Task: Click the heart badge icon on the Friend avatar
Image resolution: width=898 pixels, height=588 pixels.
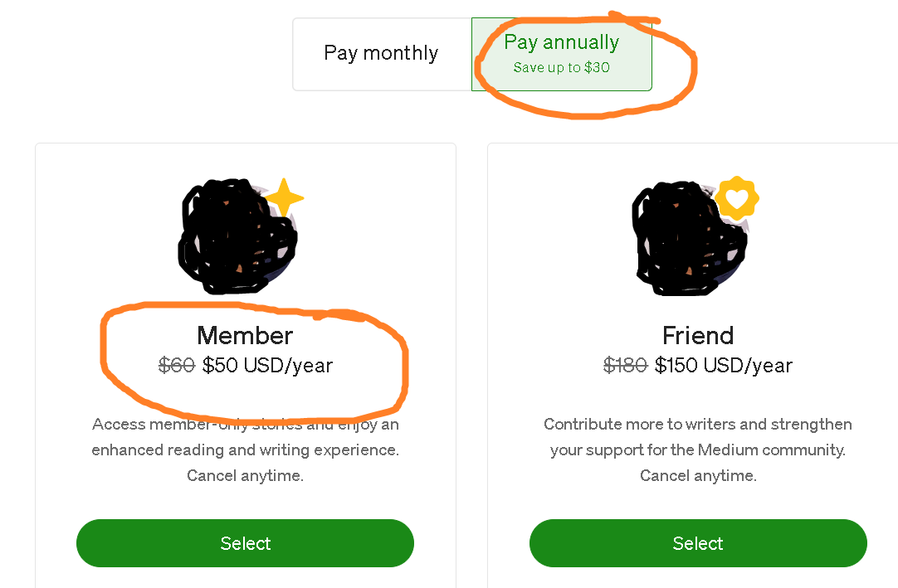Action: 738,198
